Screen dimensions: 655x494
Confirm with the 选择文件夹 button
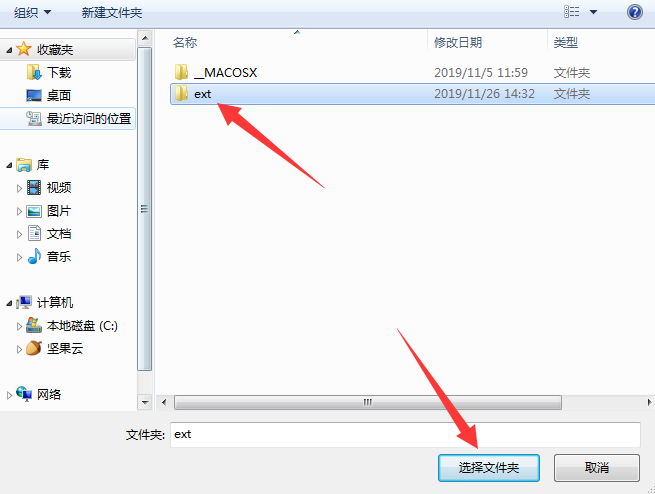(489, 468)
